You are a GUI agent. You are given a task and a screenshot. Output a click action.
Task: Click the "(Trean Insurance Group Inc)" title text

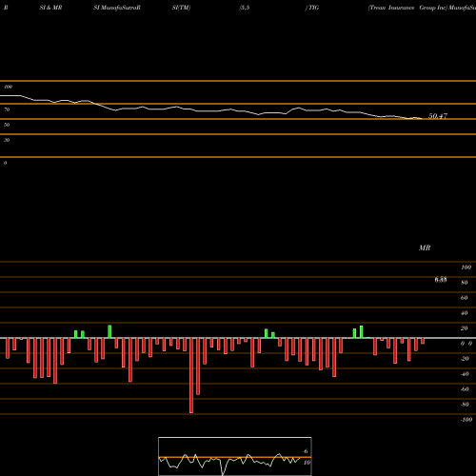(x=407, y=8)
